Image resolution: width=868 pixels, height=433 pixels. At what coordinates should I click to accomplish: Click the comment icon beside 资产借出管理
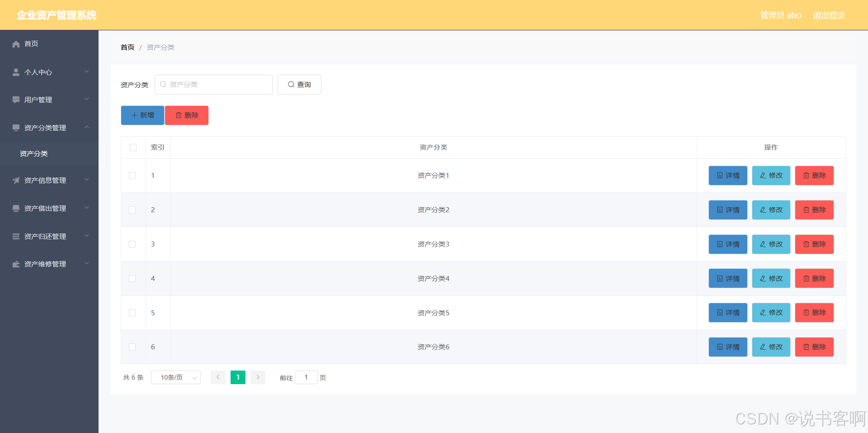coord(15,208)
